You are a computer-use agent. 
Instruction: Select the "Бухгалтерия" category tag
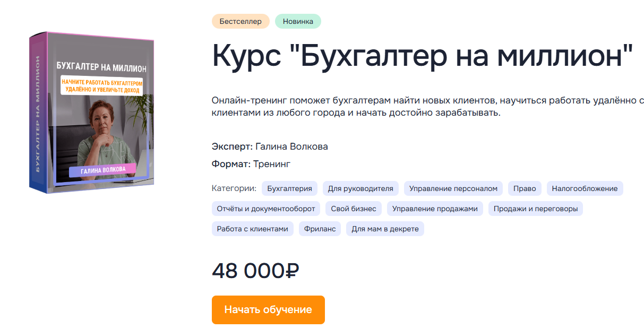(x=289, y=188)
